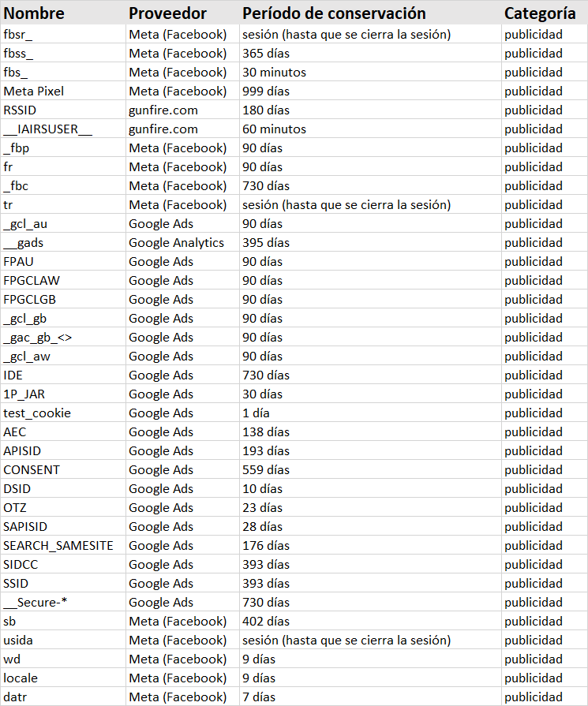Select the test_cookie name cell

click(x=37, y=413)
